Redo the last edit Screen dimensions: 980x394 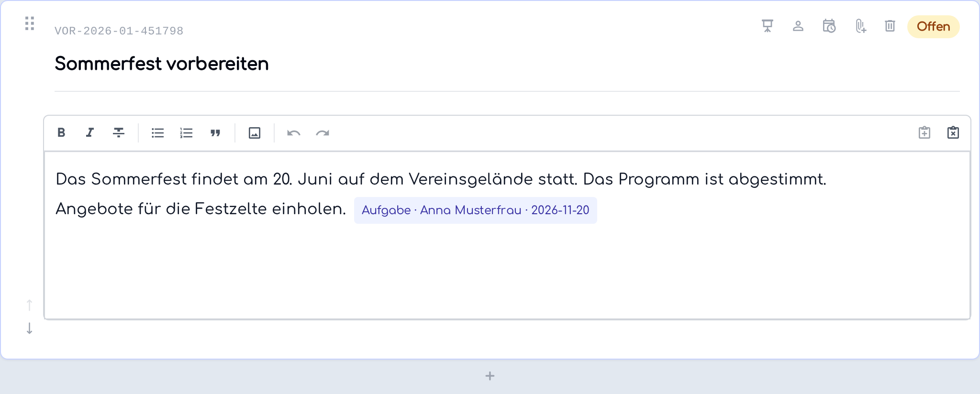point(323,133)
